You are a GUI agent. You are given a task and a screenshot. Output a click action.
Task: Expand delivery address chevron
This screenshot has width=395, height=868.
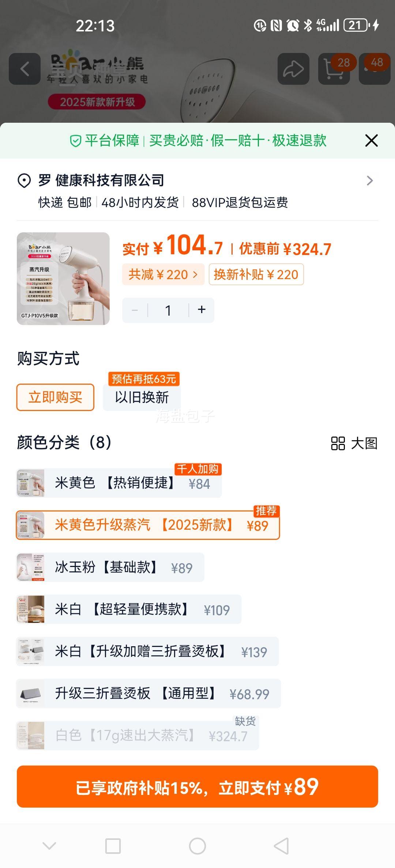click(x=370, y=180)
